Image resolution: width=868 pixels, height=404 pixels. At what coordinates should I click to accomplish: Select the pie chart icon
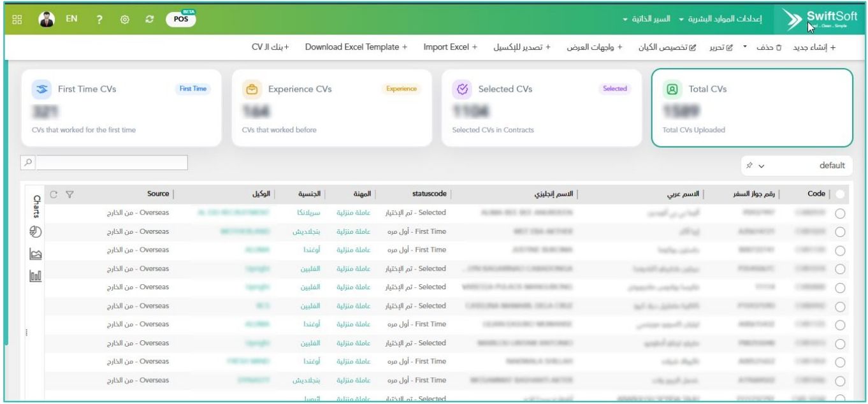point(36,233)
